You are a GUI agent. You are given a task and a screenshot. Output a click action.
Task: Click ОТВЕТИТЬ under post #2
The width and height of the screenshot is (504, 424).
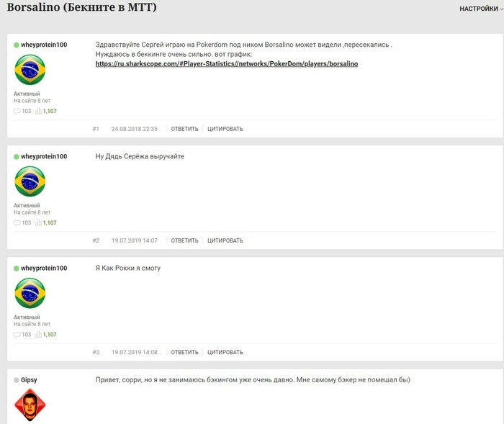pyautogui.click(x=184, y=240)
